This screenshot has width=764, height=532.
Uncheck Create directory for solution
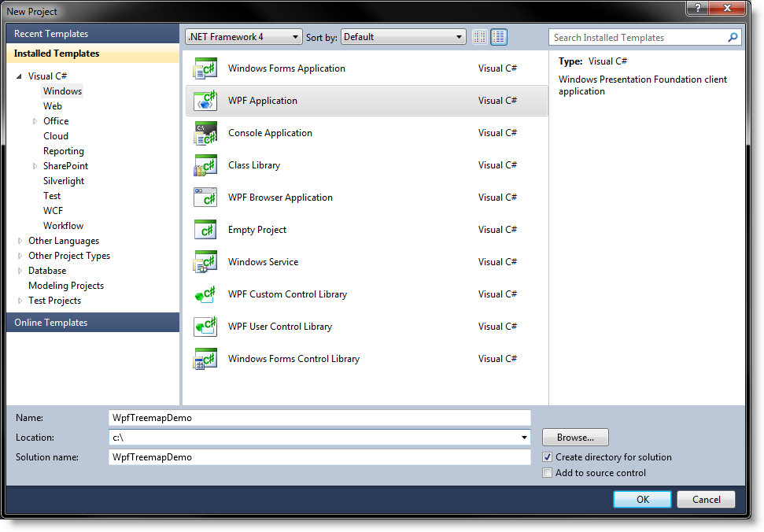548,457
